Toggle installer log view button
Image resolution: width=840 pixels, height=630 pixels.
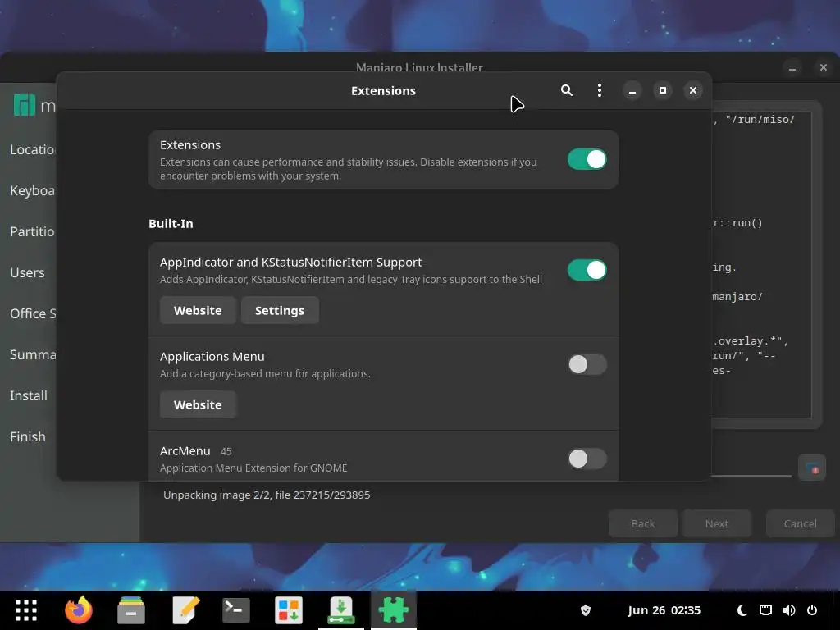(x=811, y=468)
